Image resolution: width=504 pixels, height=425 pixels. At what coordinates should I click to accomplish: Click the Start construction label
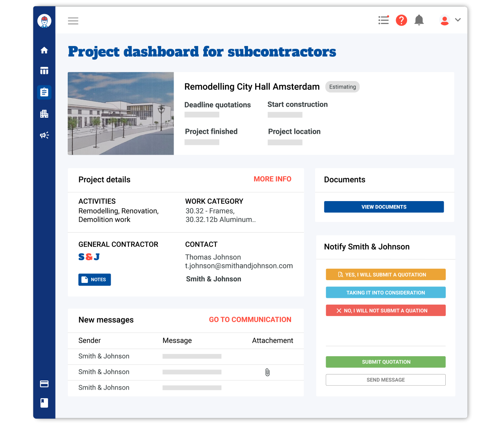point(298,105)
